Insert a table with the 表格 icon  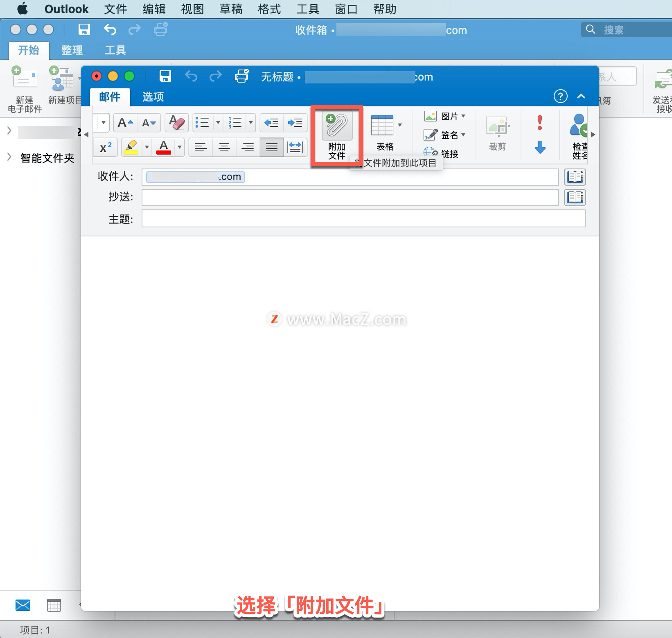pyautogui.click(x=382, y=125)
